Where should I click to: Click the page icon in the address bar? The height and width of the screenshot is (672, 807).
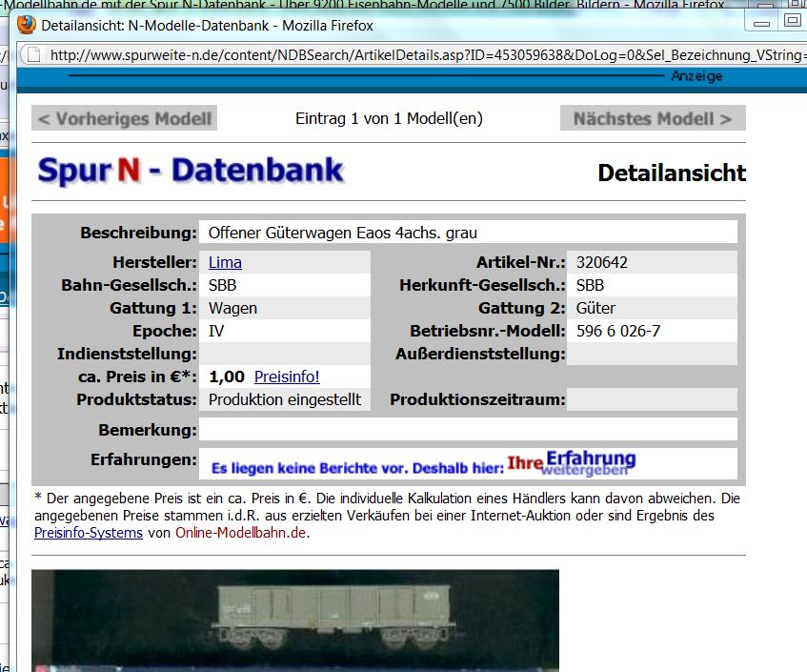(x=35, y=54)
